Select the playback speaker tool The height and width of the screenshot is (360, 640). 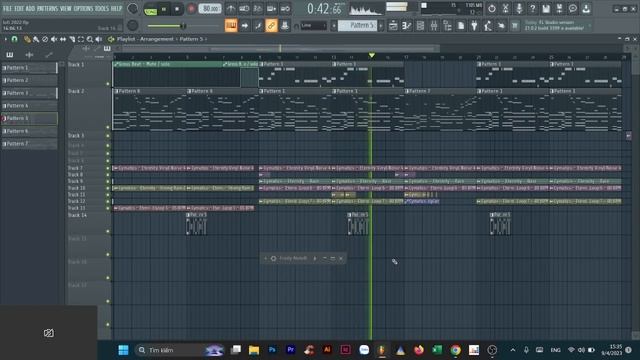click(99, 39)
